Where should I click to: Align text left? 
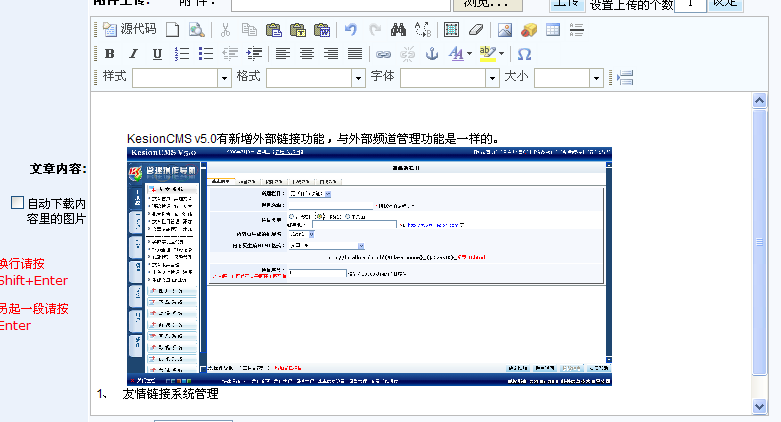tap(283, 54)
